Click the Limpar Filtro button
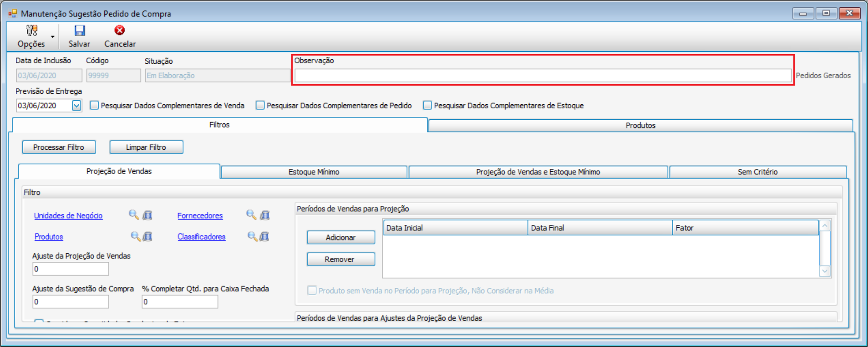The height and width of the screenshot is (347, 868). 146,147
